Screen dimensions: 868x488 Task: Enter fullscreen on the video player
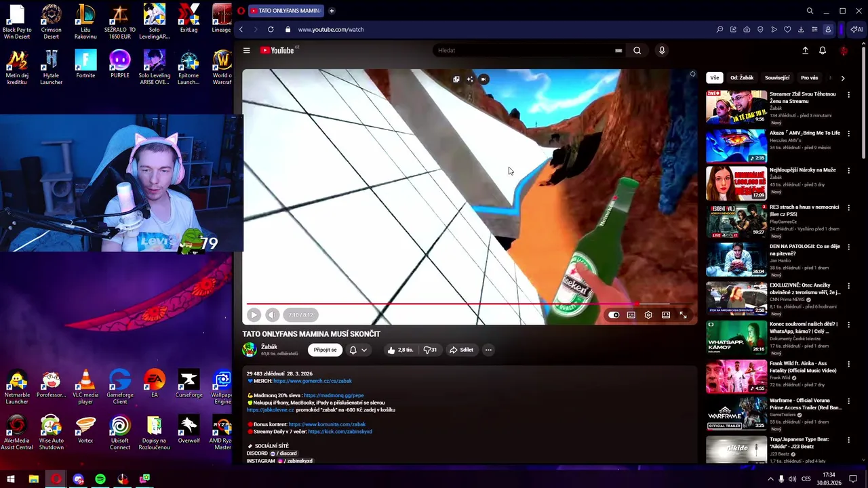pos(683,314)
